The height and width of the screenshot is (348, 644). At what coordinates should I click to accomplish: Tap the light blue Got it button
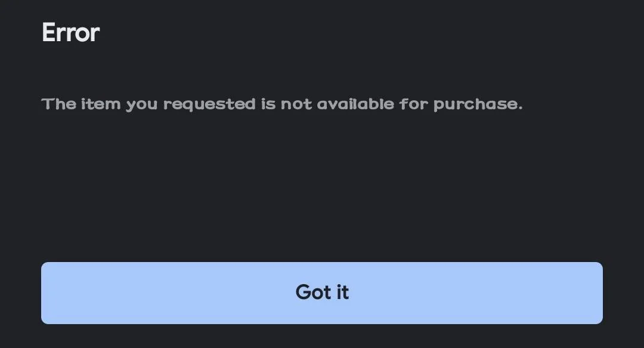(x=321, y=293)
